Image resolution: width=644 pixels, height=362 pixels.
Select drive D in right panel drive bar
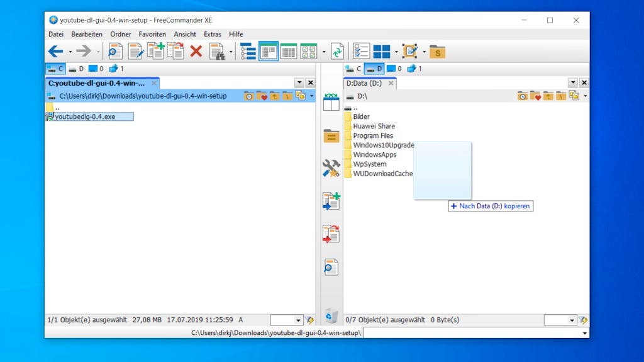click(374, 69)
